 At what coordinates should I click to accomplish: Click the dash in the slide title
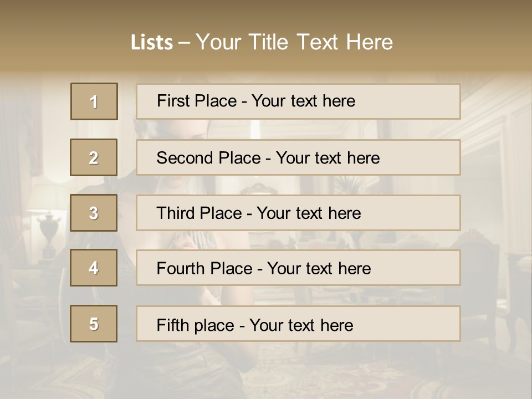(184, 43)
